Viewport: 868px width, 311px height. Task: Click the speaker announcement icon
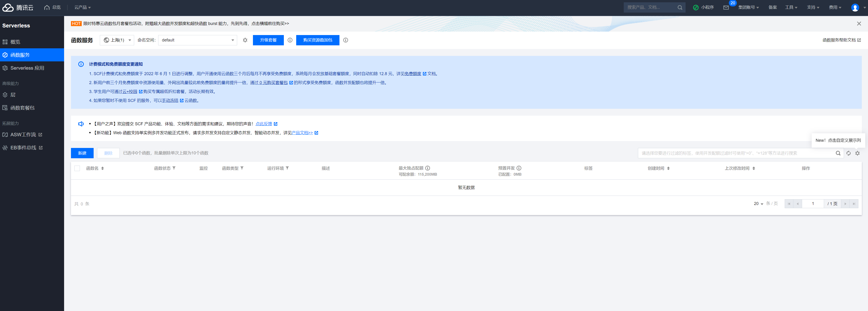[x=81, y=124]
